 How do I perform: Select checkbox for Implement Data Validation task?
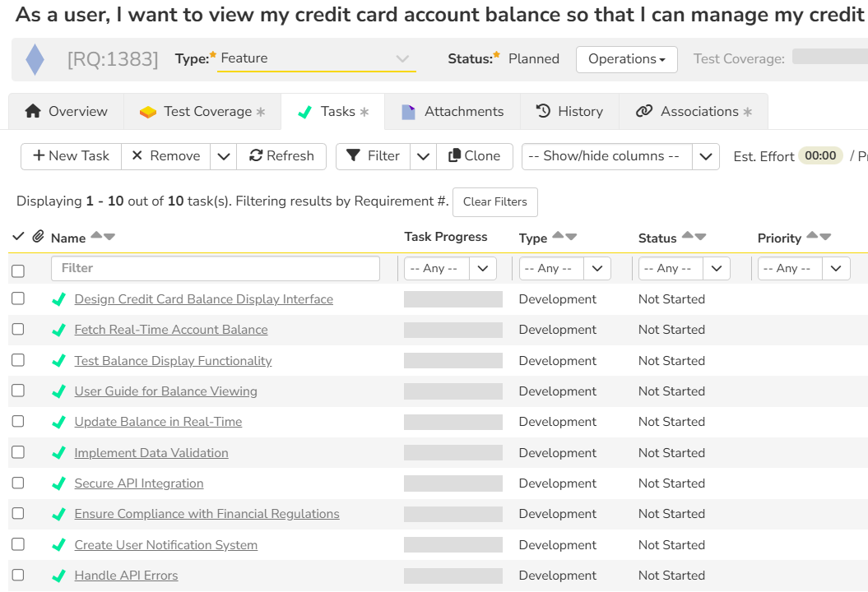pyautogui.click(x=18, y=452)
